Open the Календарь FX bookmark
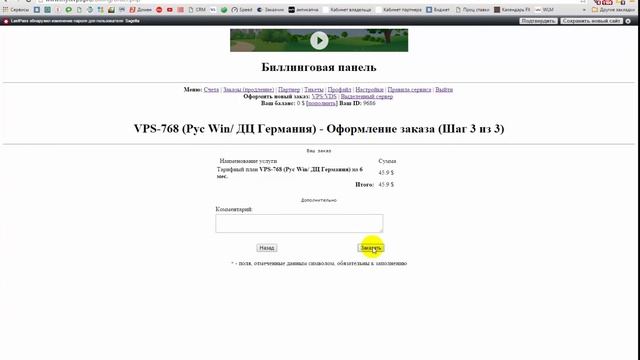The image size is (640, 360). pos(512,9)
